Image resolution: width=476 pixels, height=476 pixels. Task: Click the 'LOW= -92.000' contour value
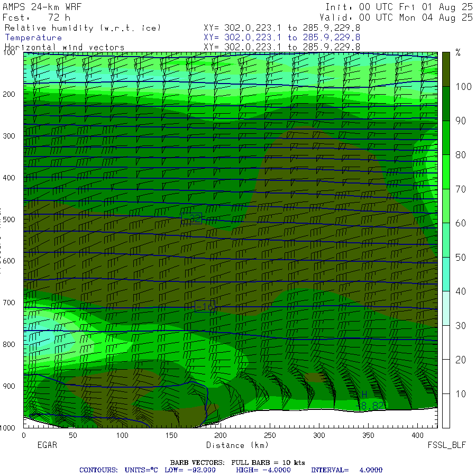click(x=190, y=470)
